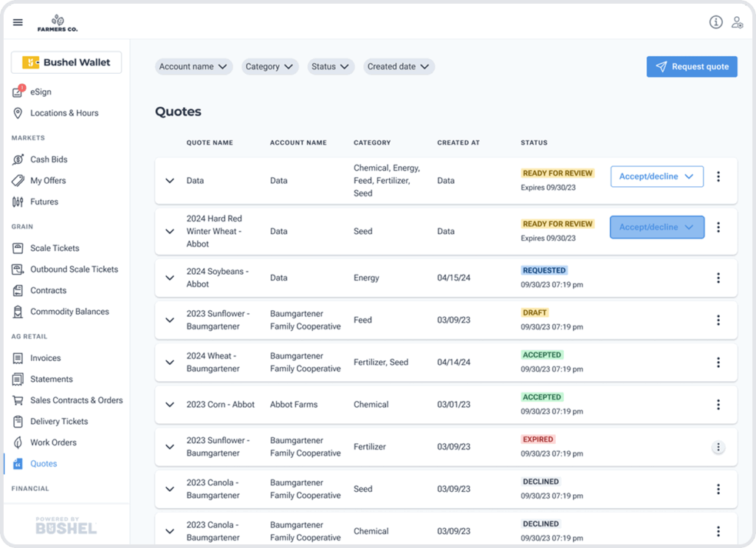Select the Quotes sidebar link

click(44, 464)
